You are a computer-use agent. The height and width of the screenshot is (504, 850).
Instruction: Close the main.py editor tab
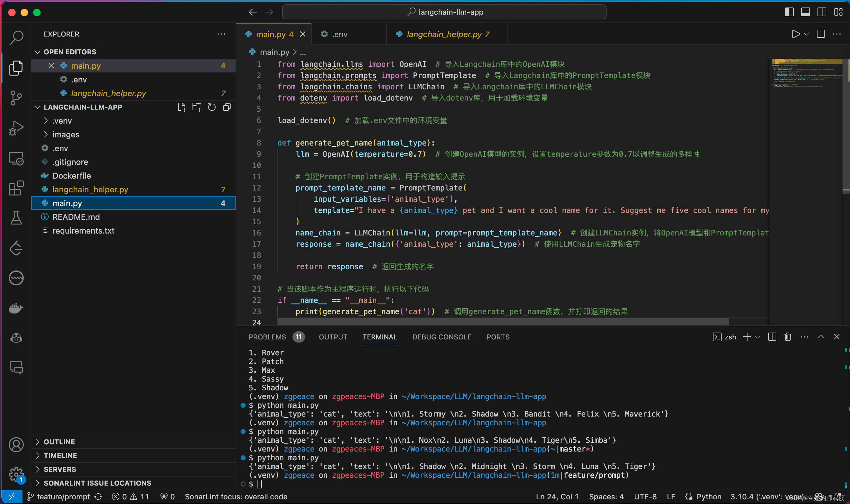pyautogui.click(x=302, y=34)
